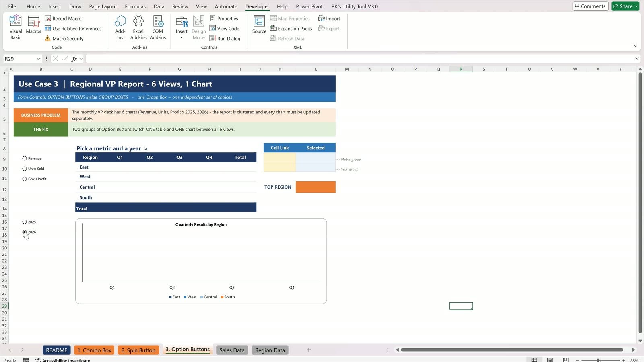
Task: Open the Add-ins store button
Action: [x=120, y=27]
